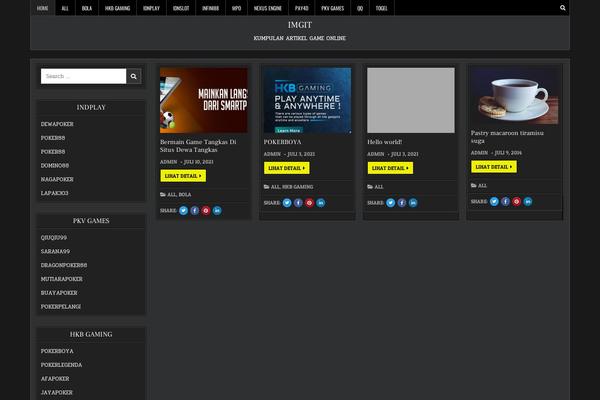Open the HKB Gaming banner thumbnail
The height and width of the screenshot is (400, 600).
click(307, 100)
